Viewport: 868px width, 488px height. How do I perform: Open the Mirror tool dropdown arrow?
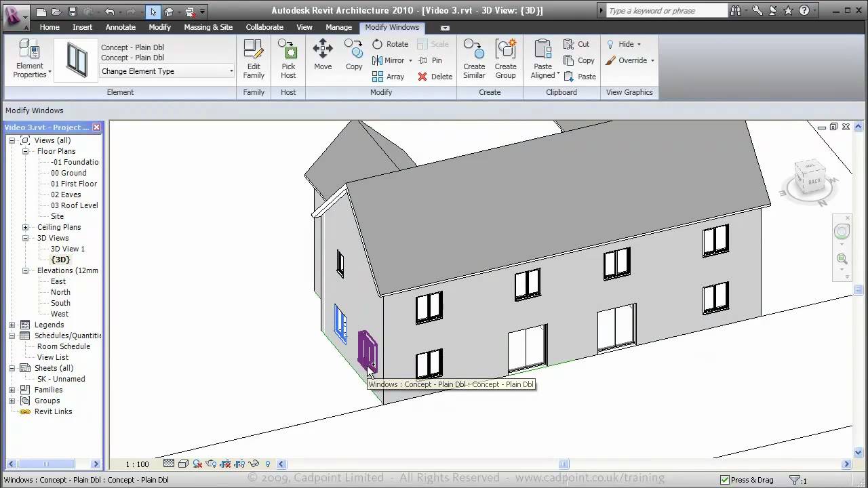pos(410,60)
